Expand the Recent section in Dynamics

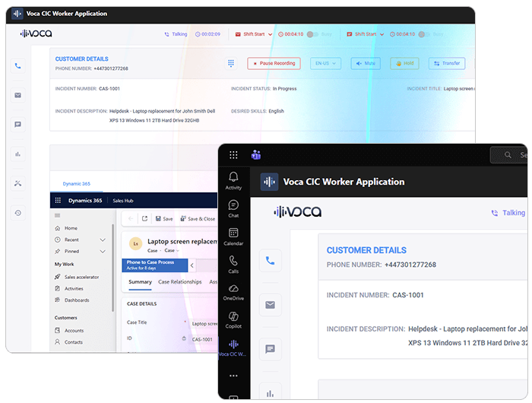103,240
